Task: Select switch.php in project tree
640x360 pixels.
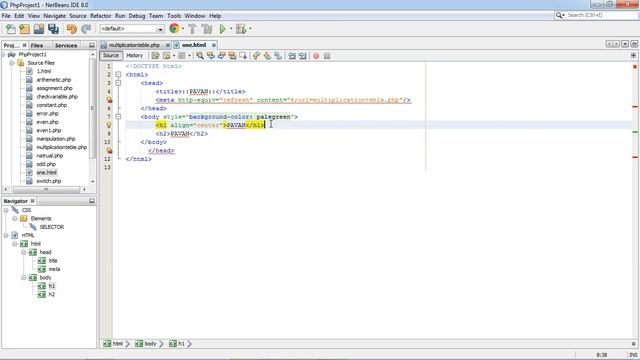Action: (49, 181)
